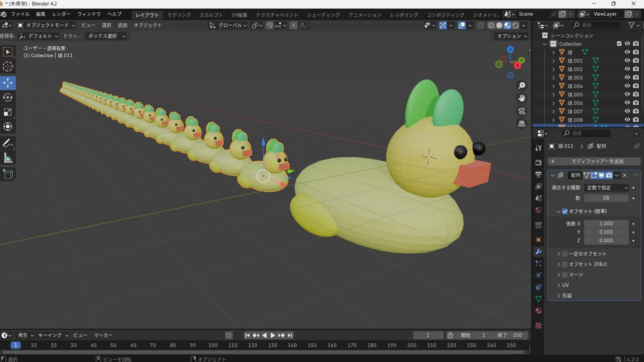
Task: Open the 適合する種類 dropdown
Action: tap(606, 188)
